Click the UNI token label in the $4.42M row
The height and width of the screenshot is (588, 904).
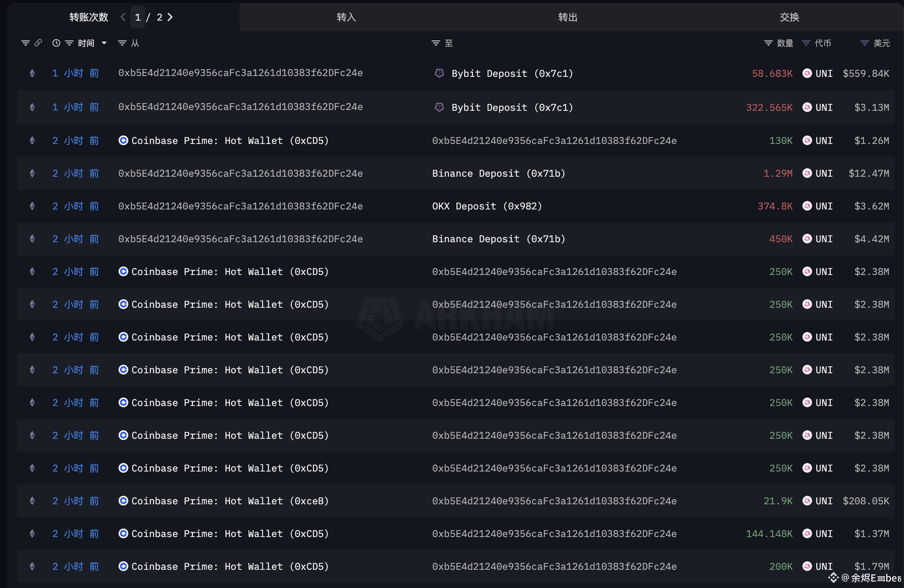point(824,239)
